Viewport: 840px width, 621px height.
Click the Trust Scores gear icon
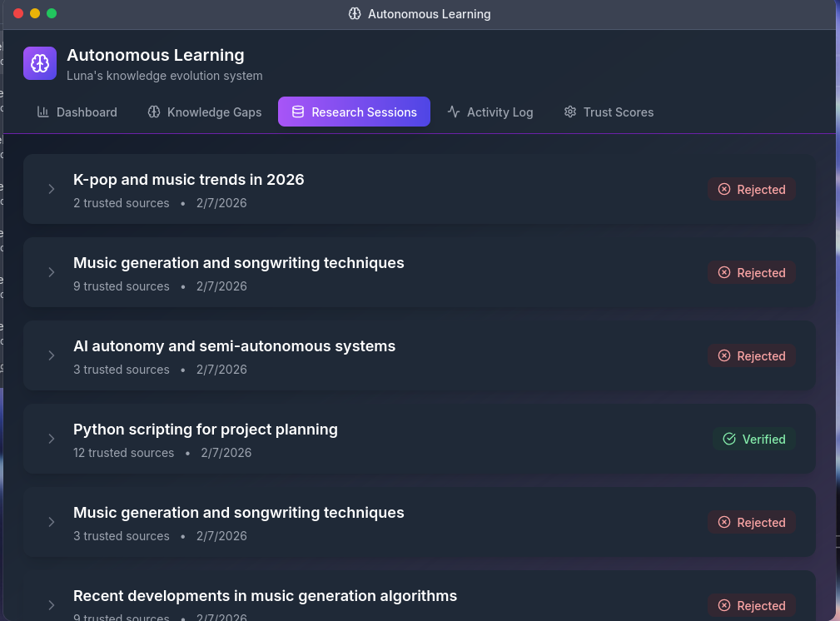pyautogui.click(x=570, y=112)
